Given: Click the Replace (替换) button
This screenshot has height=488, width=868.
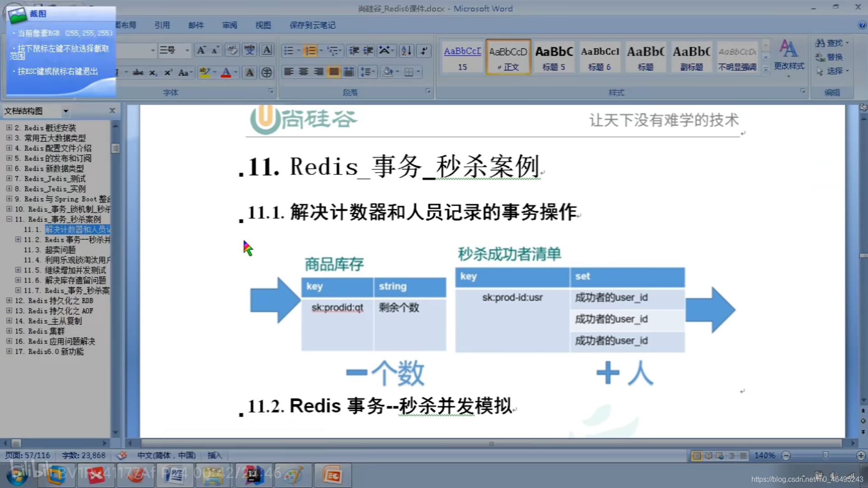Looking at the screenshot, I should pyautogui.click(x=830, y=57).
